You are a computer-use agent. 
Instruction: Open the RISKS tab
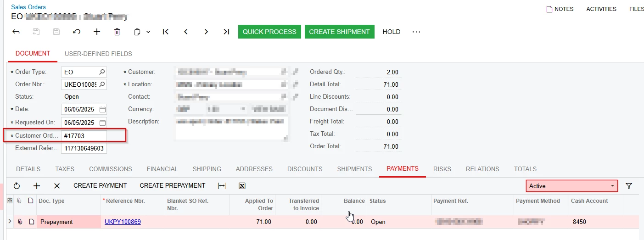pos(442,169)
